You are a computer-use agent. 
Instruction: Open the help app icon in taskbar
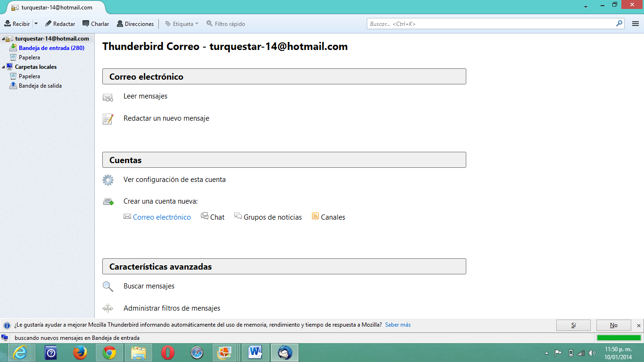click(51, 353)
